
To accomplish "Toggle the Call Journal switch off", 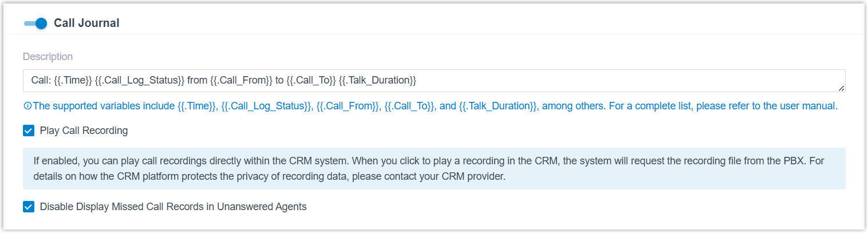I will [35, 23].
